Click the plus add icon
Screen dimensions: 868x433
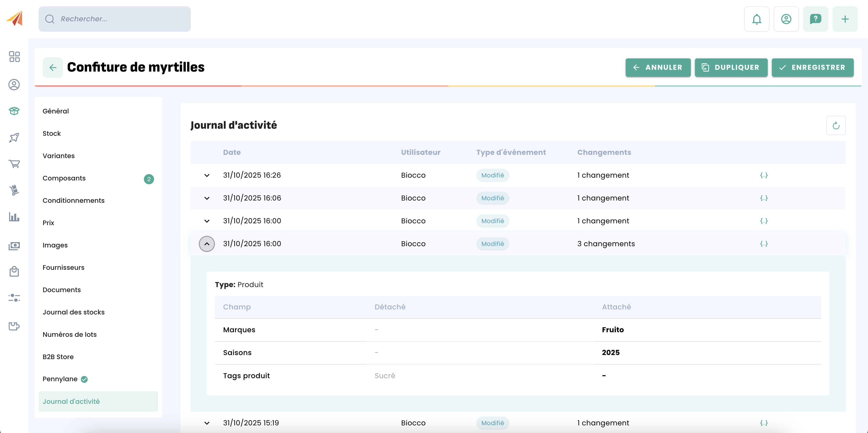[x=845, y=19]
